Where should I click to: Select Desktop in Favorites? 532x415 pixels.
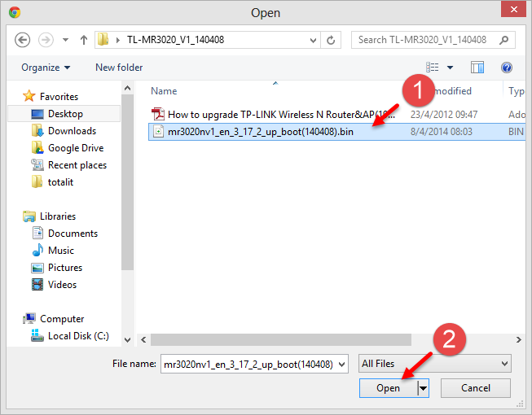pos(64,114)
